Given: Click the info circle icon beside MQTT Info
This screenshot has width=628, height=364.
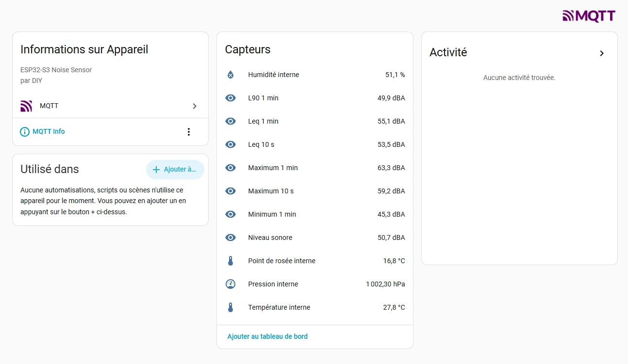Looking at the screenshot, I should [x=25, y=132].
